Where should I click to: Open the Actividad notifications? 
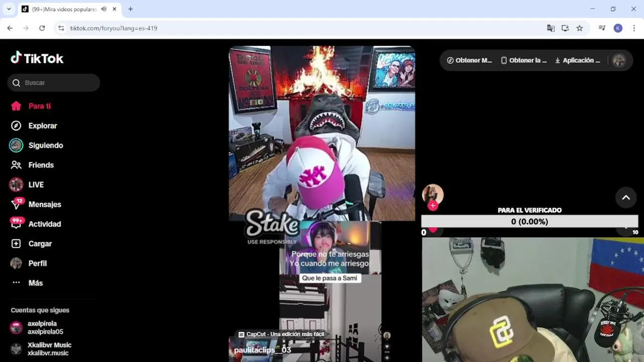click(44, 224)
